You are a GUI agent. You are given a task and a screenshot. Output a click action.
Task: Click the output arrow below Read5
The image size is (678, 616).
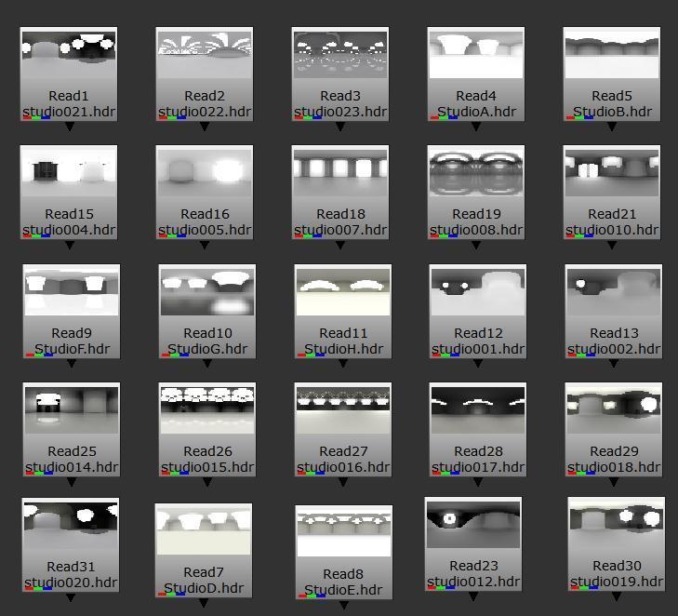612,127
